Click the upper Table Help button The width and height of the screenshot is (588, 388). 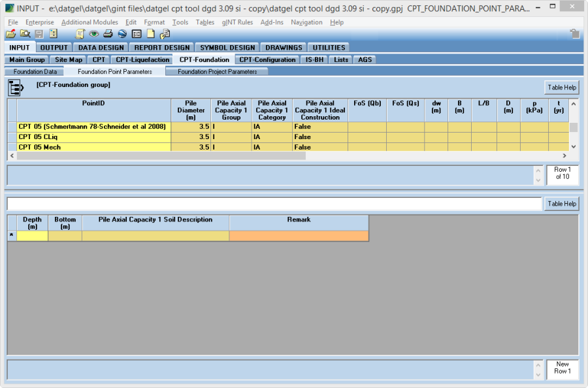(x=561, y=88)
